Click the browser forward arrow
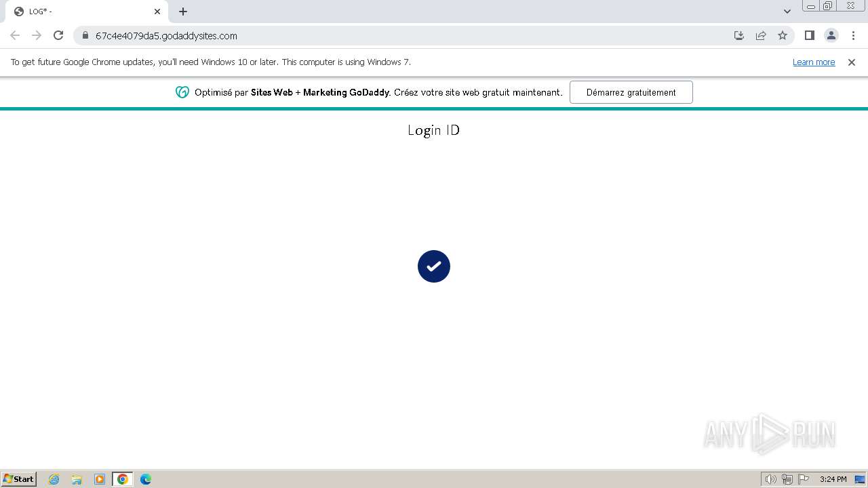The height and width of the screenshot is (488, 868). [37, 35]
